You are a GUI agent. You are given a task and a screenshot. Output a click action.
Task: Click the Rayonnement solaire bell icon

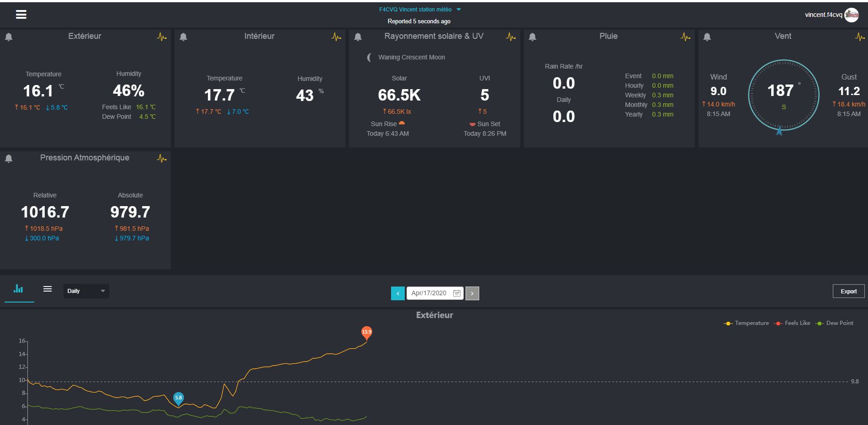pos(358,37)
